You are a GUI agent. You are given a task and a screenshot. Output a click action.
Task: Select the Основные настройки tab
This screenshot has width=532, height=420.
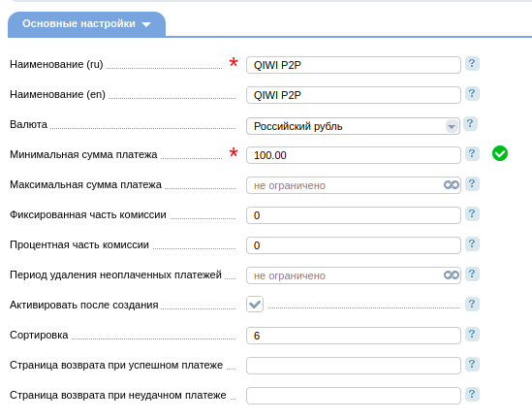[x=86, y=24]
